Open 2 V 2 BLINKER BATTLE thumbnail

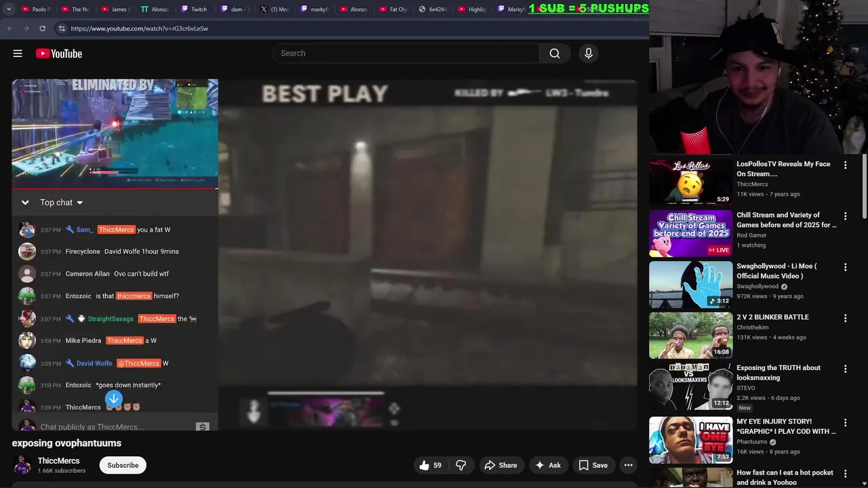690,335
